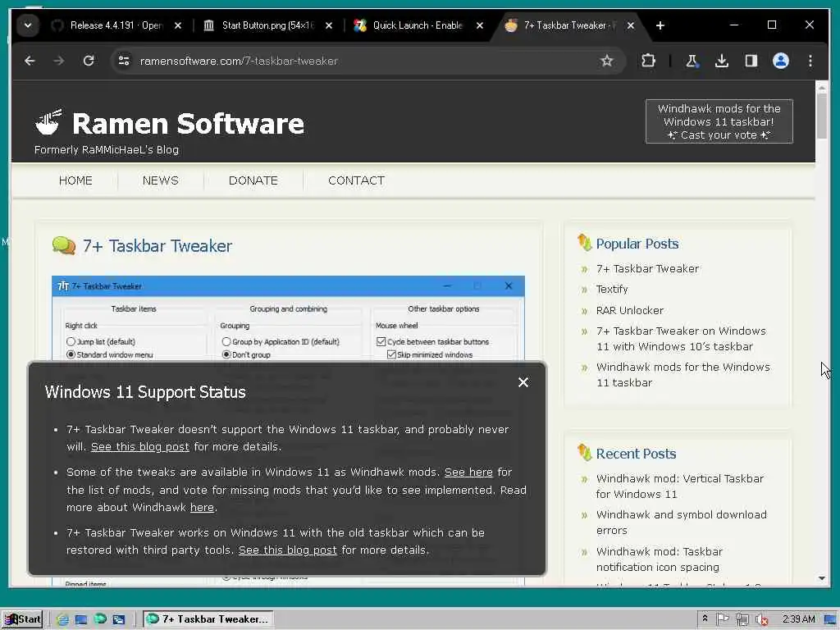The height and width of the screenshot is (630, 840).
Task: Click Show Desktop Quick Launch icon
Action: point(81,620)
